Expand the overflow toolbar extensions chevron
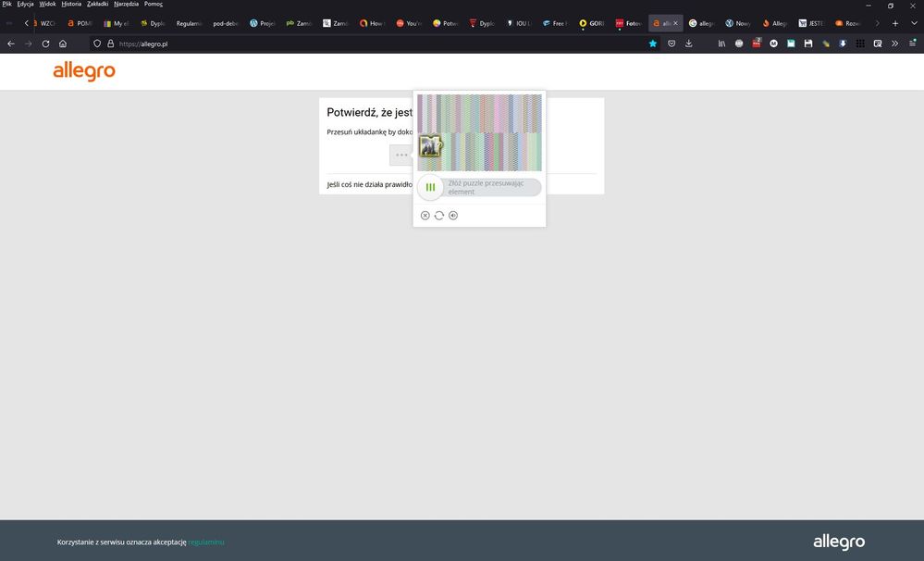This screenshot has width=924, height=561. click(894, 44)
